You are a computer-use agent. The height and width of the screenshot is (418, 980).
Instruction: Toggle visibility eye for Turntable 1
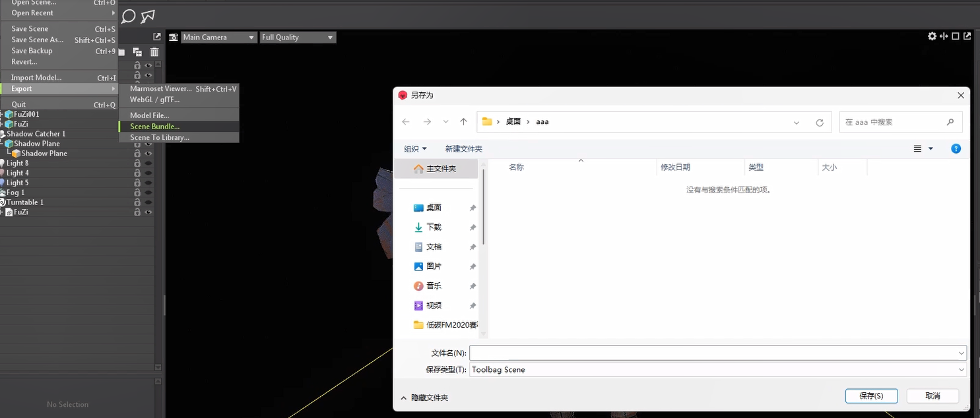click(x=148, y=202)
